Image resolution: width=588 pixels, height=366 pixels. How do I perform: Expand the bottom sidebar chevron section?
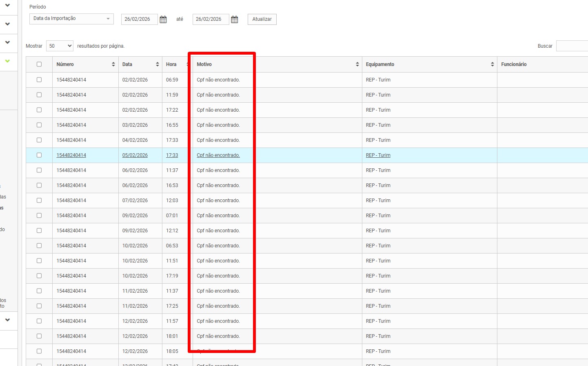(7, 320)
